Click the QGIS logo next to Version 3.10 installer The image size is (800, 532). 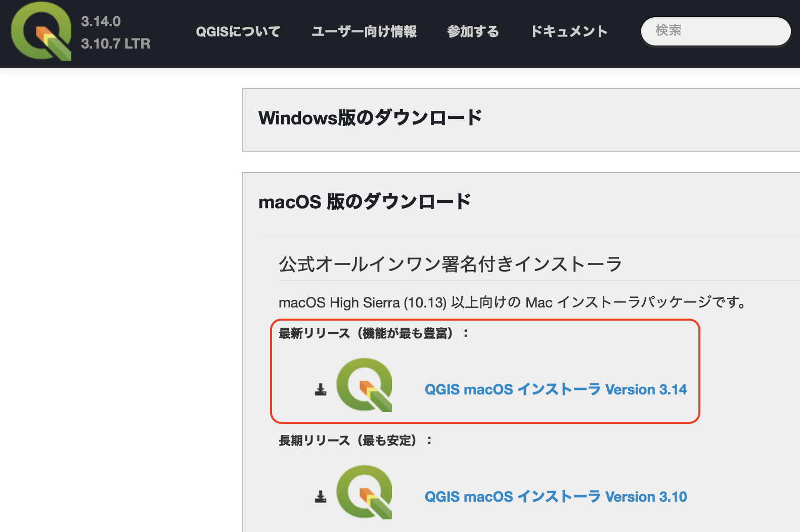pyautogui.click(x=364, y=492)
